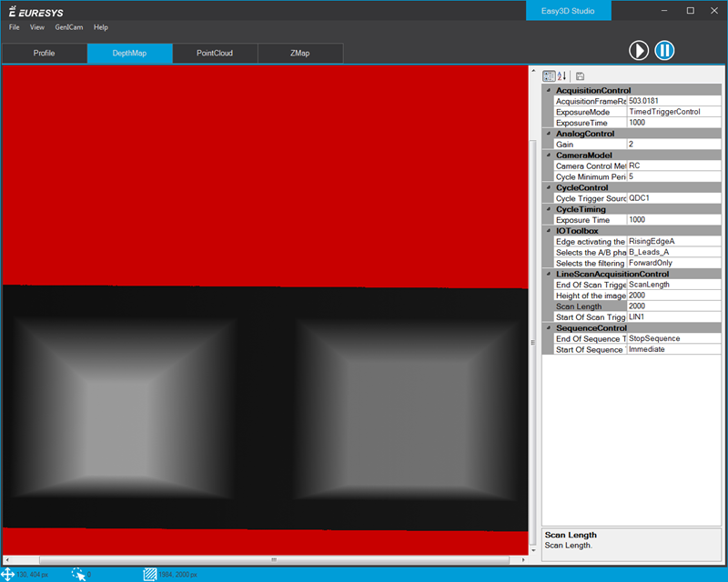Open the Help menu

[101, 27]
